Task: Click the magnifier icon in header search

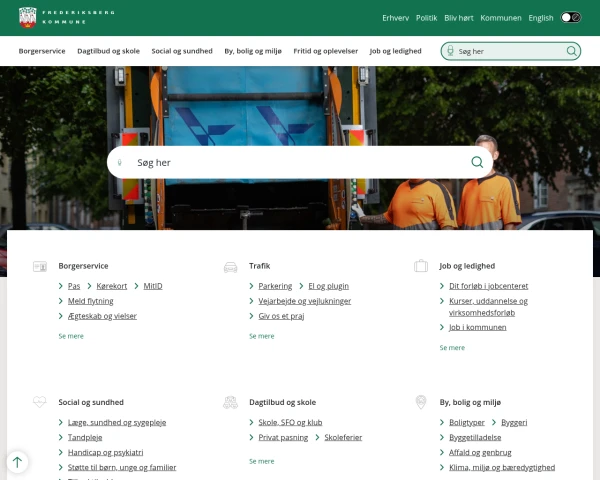Action: tap(571, 51)
